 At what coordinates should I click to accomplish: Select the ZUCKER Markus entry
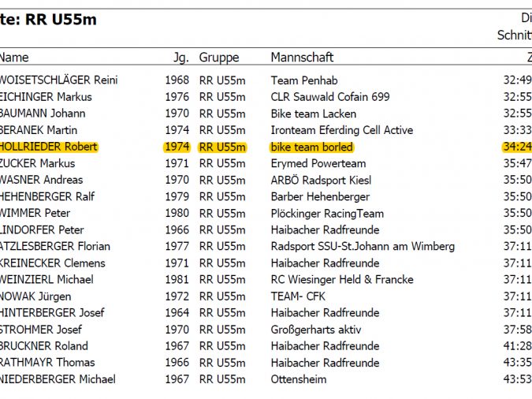point(37,163)
